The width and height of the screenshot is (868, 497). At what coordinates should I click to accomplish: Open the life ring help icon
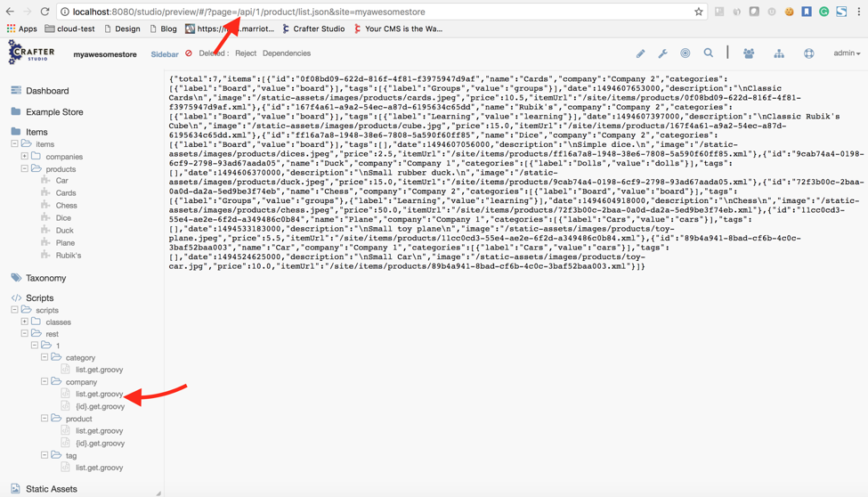click(808, 53)
